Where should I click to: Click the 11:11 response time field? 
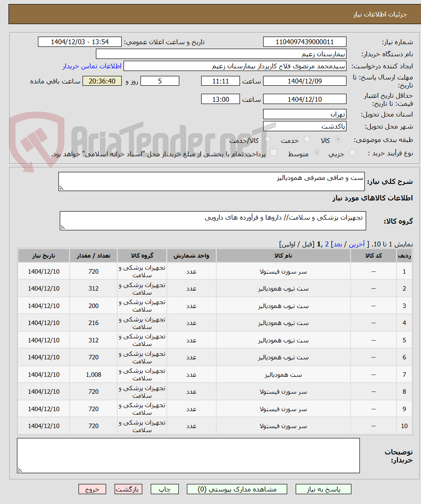(x=220, y=81)
